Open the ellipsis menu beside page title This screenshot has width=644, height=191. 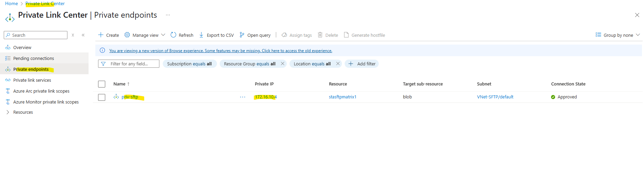click(168, 15)
